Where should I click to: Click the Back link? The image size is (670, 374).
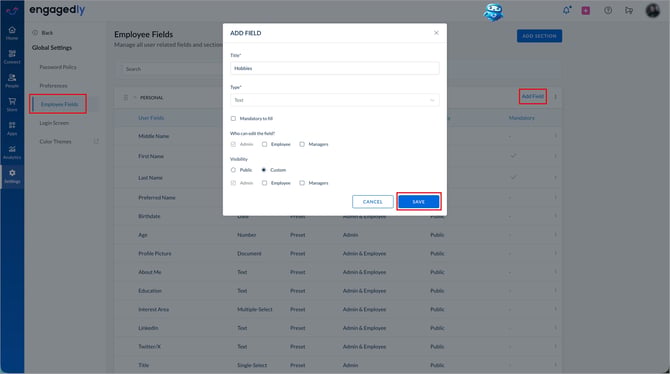[47, 33]
